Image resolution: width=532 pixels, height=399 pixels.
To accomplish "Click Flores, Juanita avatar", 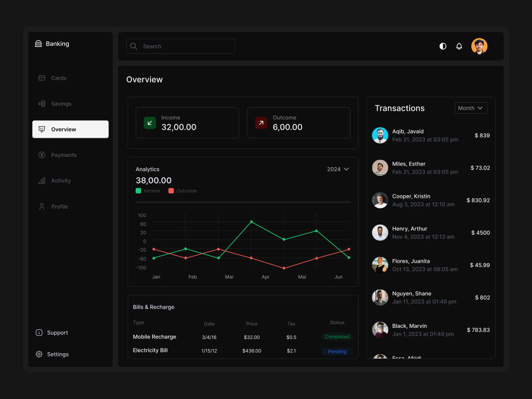I will (x=380, y=265).
